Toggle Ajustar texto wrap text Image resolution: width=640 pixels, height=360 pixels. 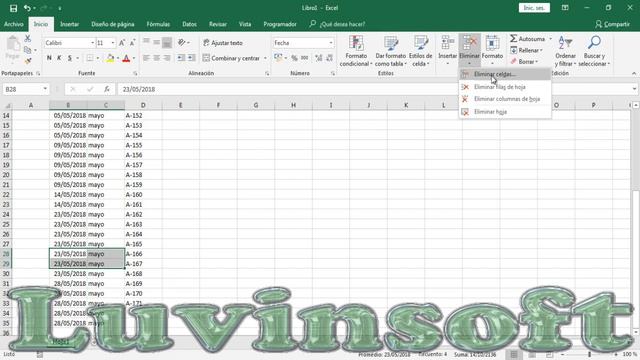(x=223, y=43)
